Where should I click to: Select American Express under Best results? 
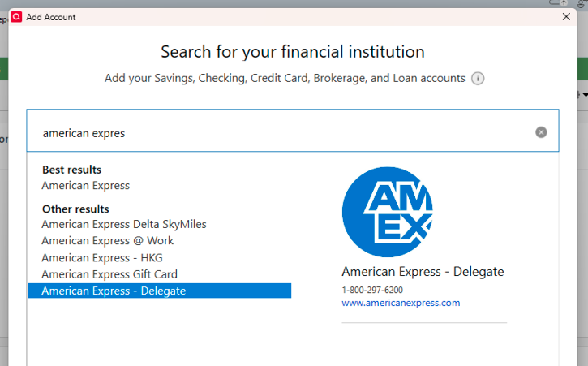(x=85, y=185)
